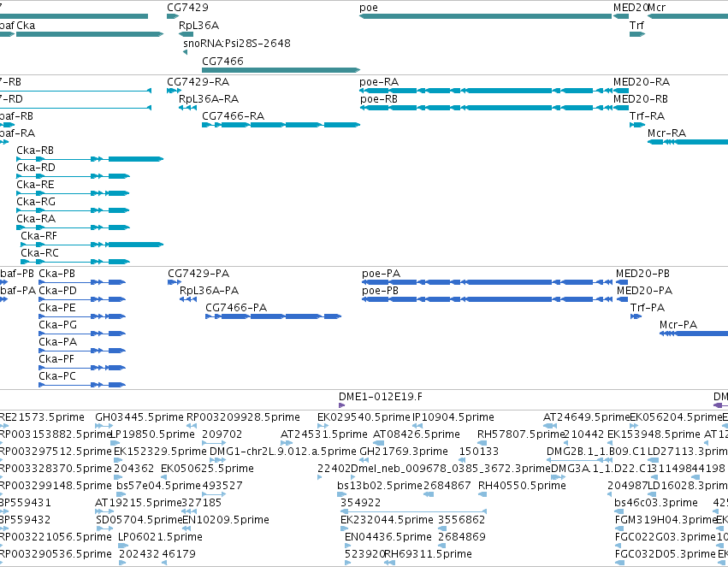728x567 pixels.
Task: Select the Trf gene label in top track
Action: pos(636,26)
